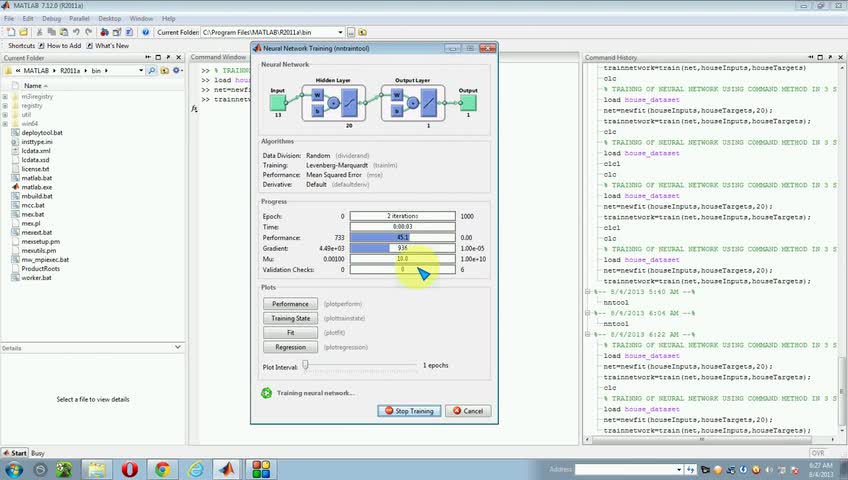
Task: Select deploytool.bat in the file list
Action: click(42, 132)
